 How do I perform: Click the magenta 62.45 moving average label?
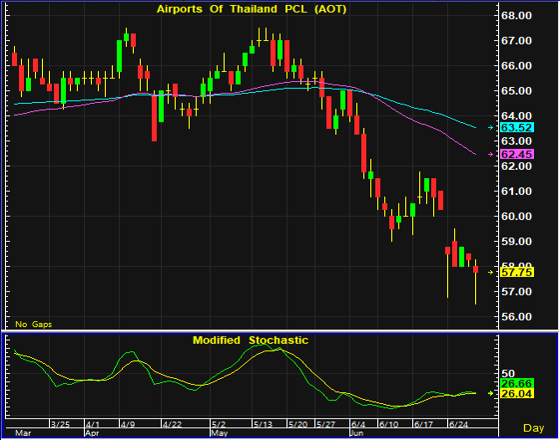tap(517, 154)
